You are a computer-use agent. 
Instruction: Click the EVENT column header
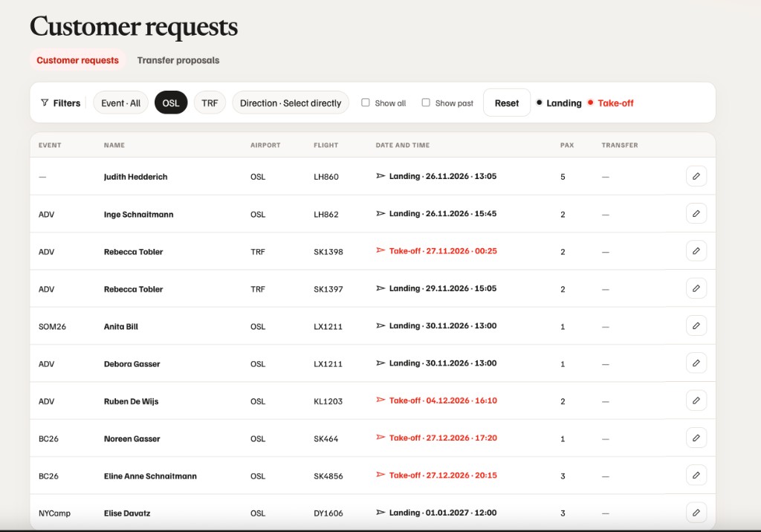(x=50, y=145)
